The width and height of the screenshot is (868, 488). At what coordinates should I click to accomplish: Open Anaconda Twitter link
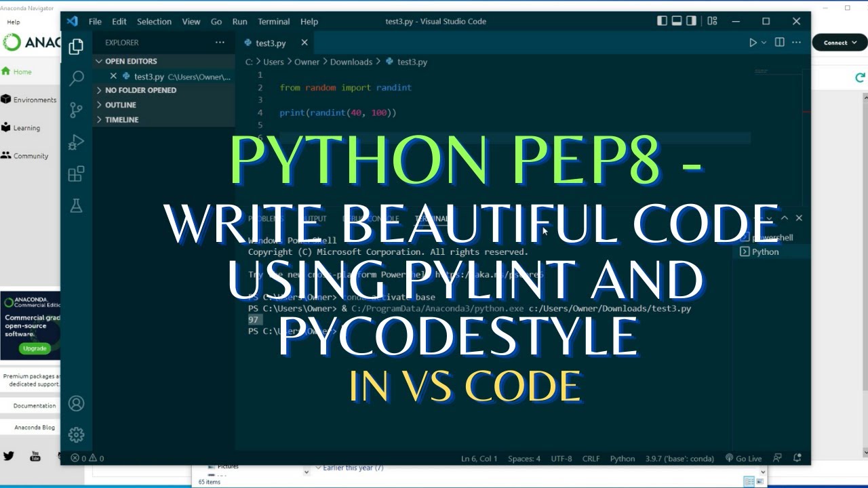coord(9,456)
